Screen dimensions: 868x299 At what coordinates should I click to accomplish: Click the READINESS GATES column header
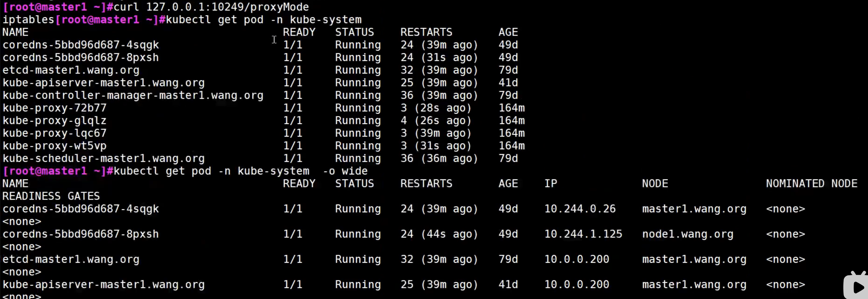pos(51,196)
